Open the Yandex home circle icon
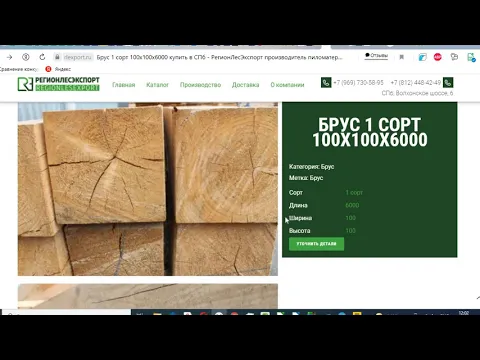Screen dimensions: 480x360 (x=26, y=57)
